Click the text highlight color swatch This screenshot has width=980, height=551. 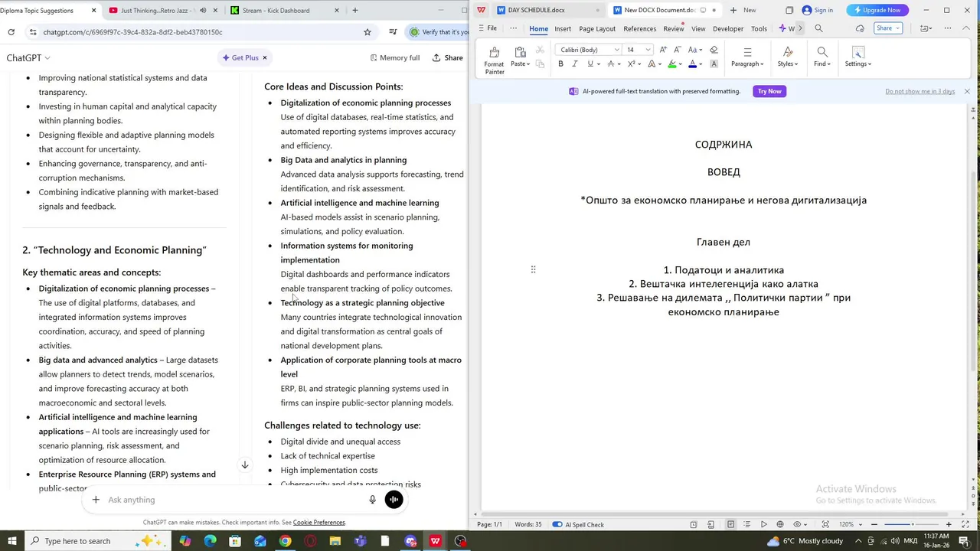point(672,64)
